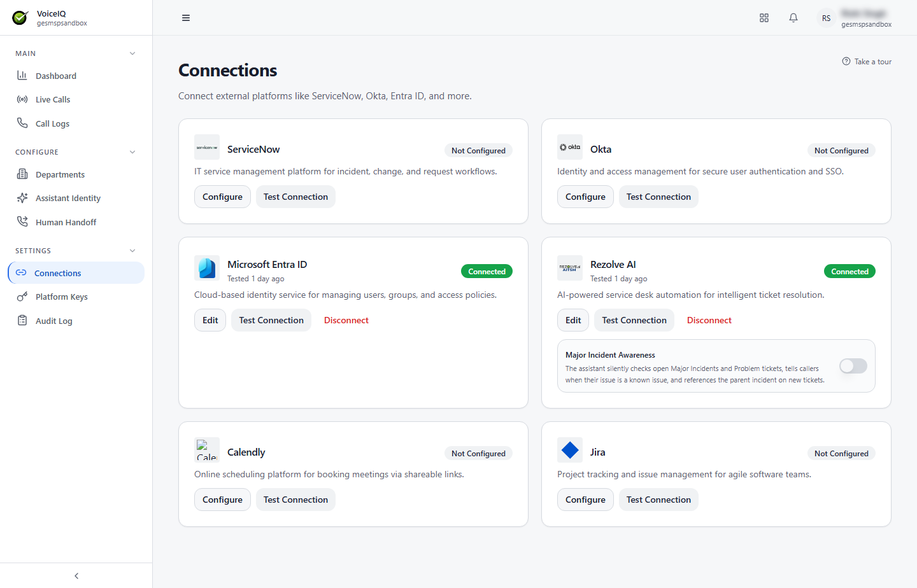Click the Calendly logo image

[207, 450]
